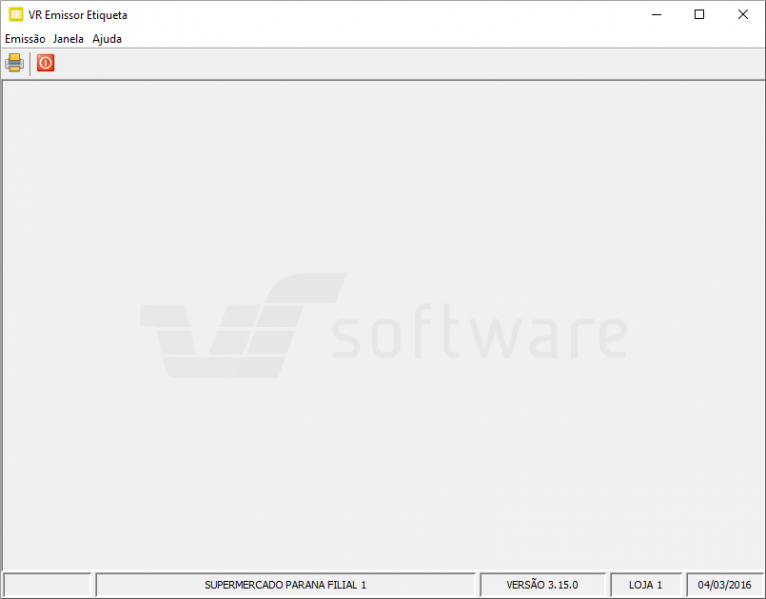
Task: Click the LOJA 1 status bar entry
Action: coord(645,585)
